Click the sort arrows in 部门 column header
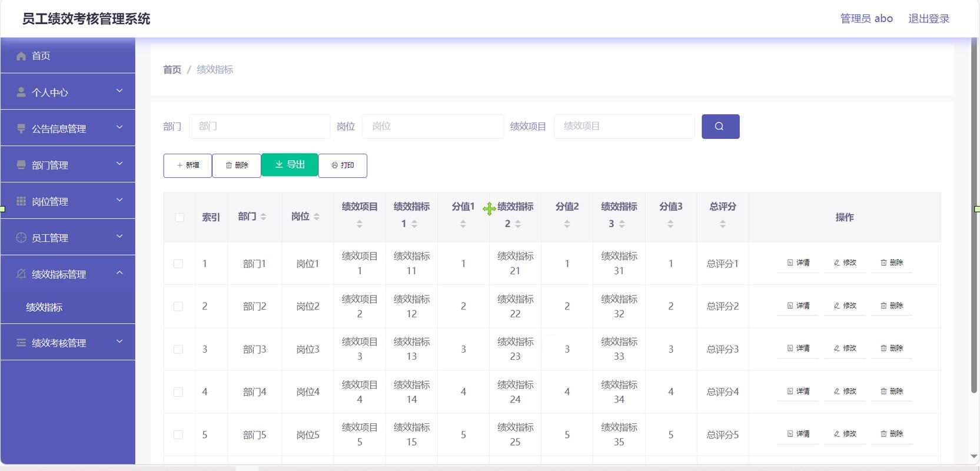 click(x=263, y=217)
